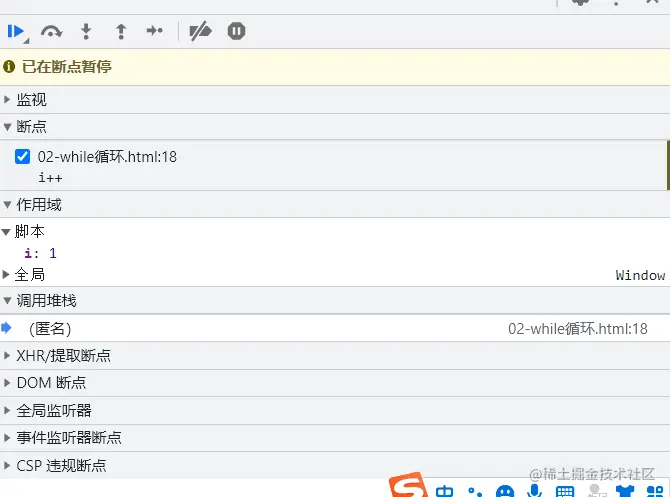
Task: Uncheck the 02-while循环.html:18 breakpoint checkbox
Action: point(22,157)
